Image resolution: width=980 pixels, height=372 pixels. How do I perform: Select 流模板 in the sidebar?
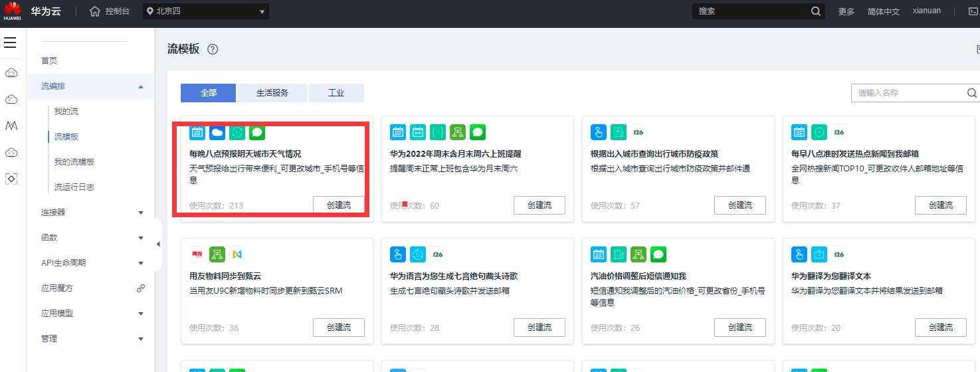[x=66, y=137]
